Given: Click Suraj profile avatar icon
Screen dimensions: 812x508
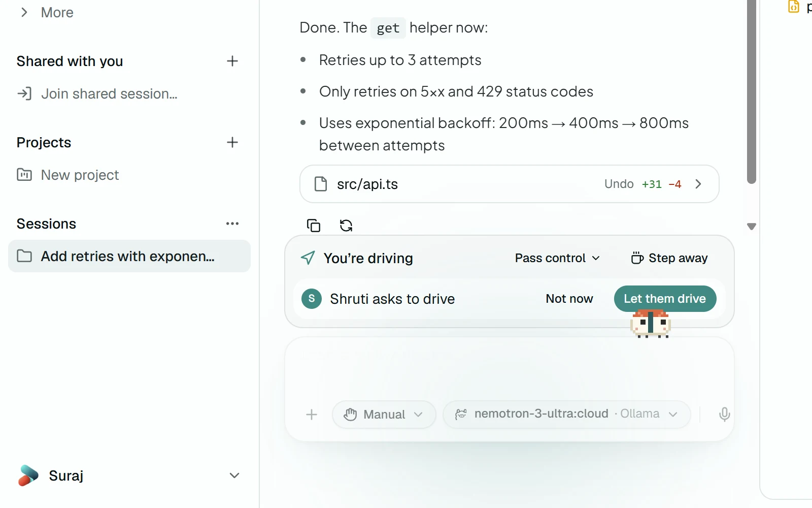Looking at the screenshot, I should click(28, 475).
